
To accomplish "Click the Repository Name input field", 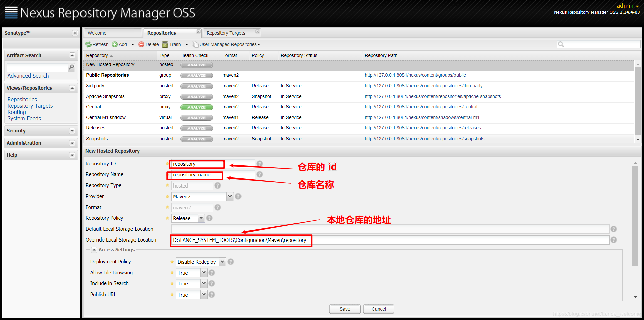I will 213,175.
